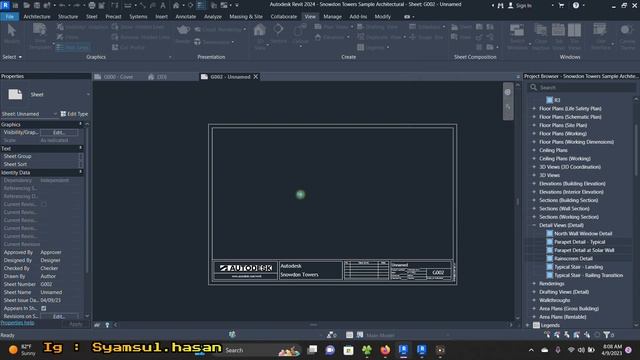
Task: Click the 3D View house icon in Create panel
Action: coord(260,30)
